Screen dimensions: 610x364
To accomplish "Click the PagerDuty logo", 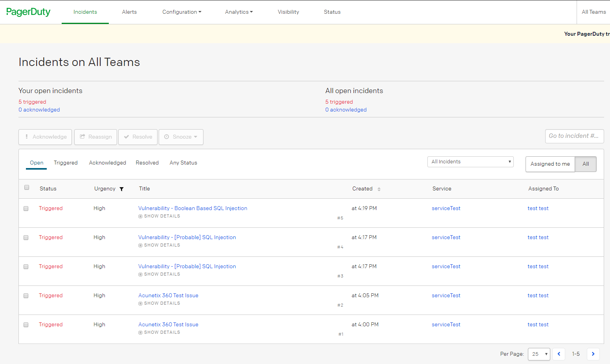I will point(28,12).
